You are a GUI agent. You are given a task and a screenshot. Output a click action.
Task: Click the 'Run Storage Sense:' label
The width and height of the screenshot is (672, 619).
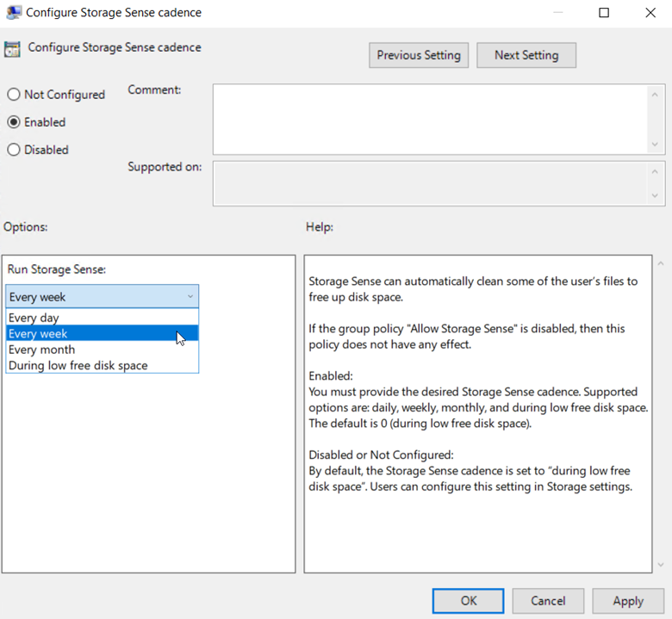57,269
